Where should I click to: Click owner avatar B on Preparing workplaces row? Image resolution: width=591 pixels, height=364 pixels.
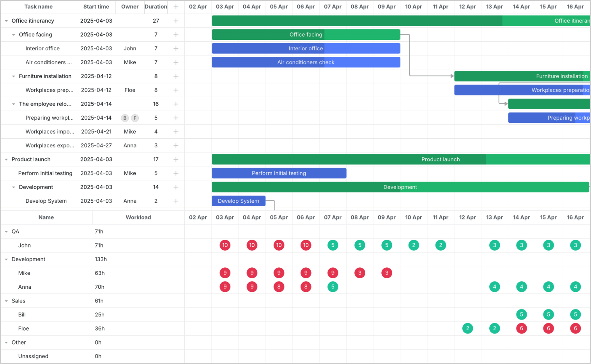point(125,118)
